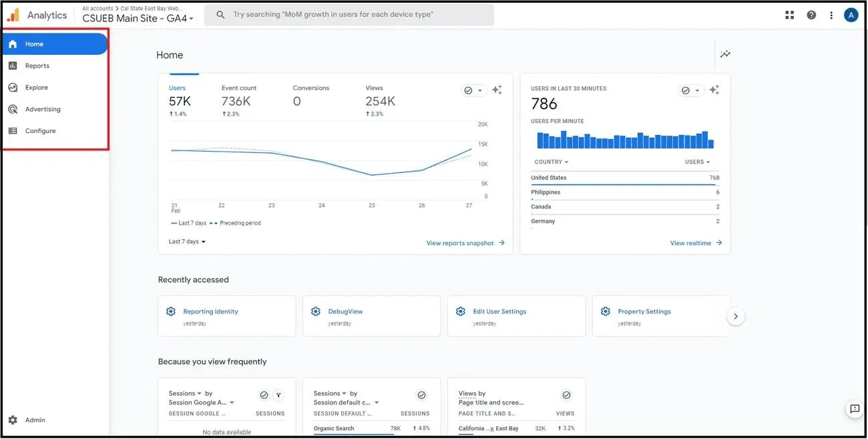
Task: Click the Home house icon
Action: [13, 44]
